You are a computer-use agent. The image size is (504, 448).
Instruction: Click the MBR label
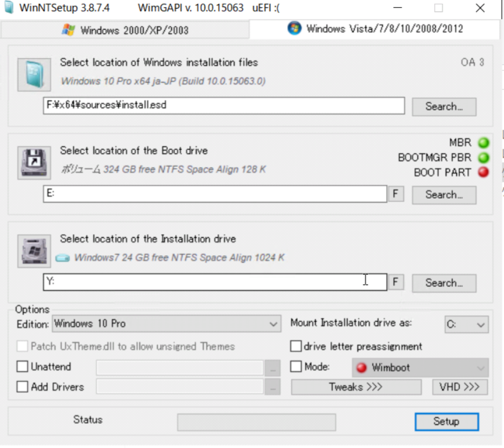pos(460,142)
